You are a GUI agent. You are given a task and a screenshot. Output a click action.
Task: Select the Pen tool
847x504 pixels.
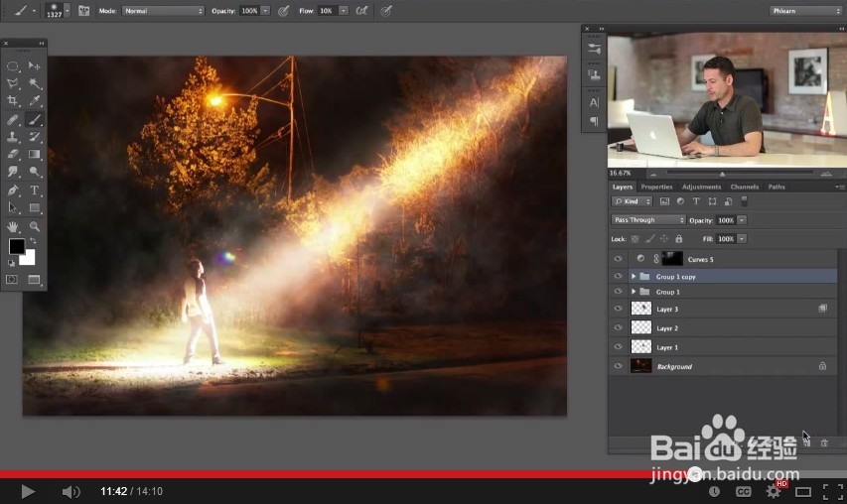click(x=13, y=190)
